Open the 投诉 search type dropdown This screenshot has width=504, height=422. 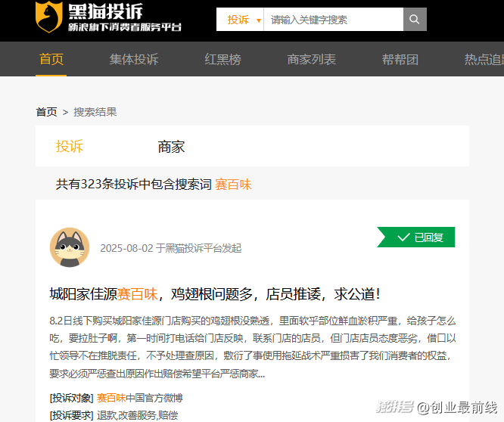(242, 20)
